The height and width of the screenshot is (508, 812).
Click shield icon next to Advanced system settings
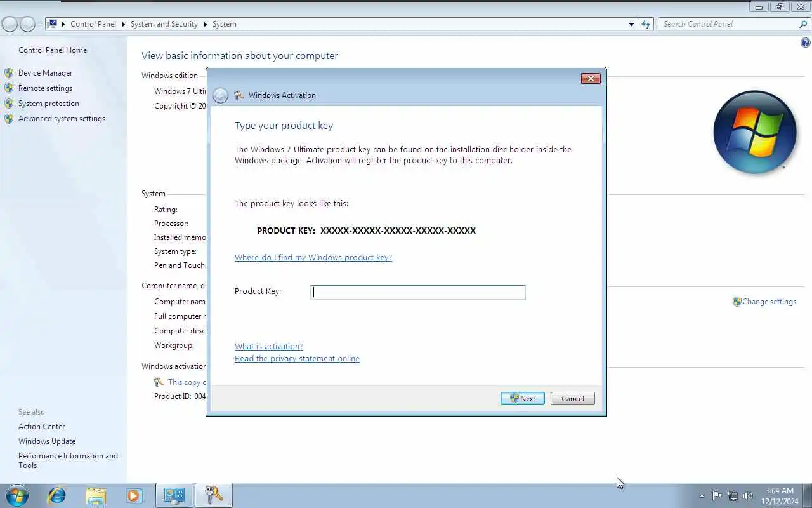click(9, 119)
